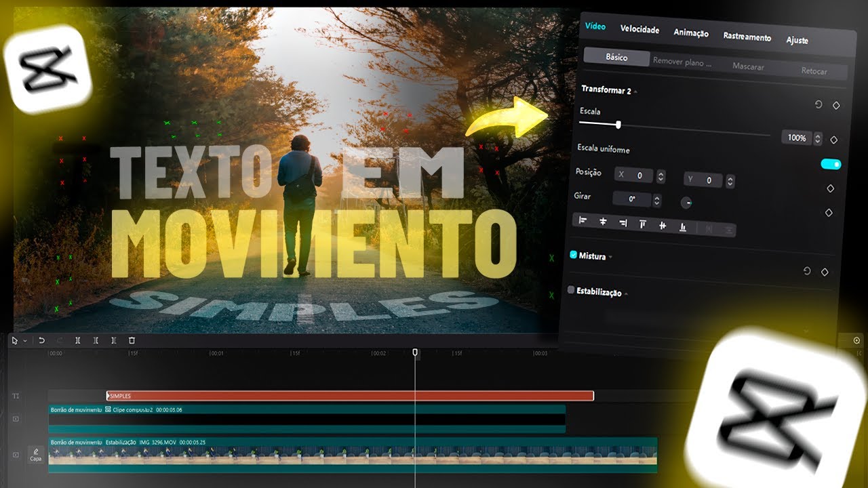868x488 pixels.
Task: Reset the Transformar 2 settings
Action: [818, 104]
